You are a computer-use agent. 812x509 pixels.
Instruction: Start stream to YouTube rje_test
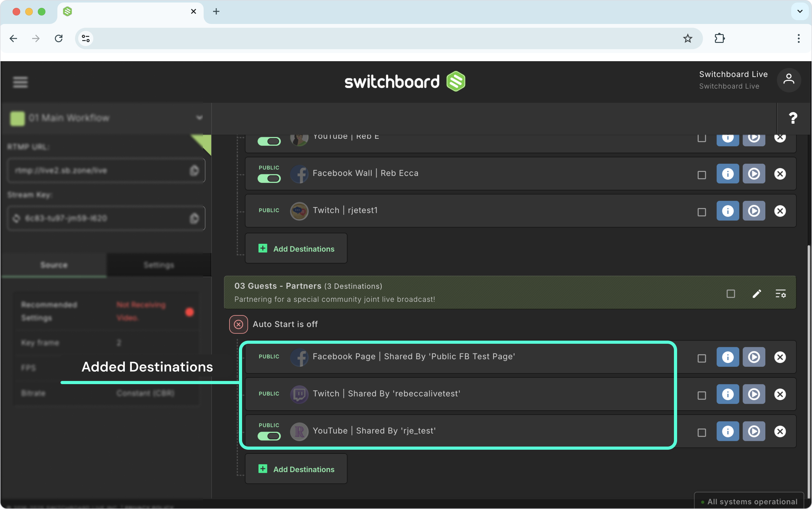(753, 431)
